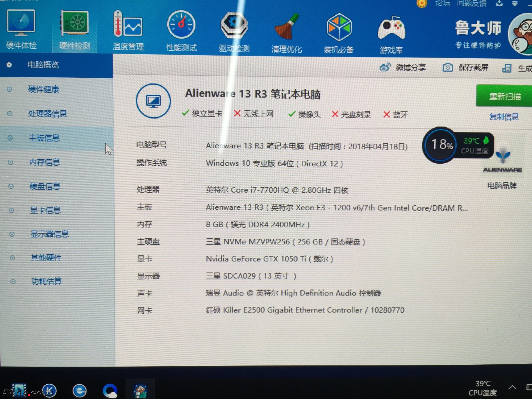
Task: Click the green 重新扫描 rescan button
Action: 504,96
